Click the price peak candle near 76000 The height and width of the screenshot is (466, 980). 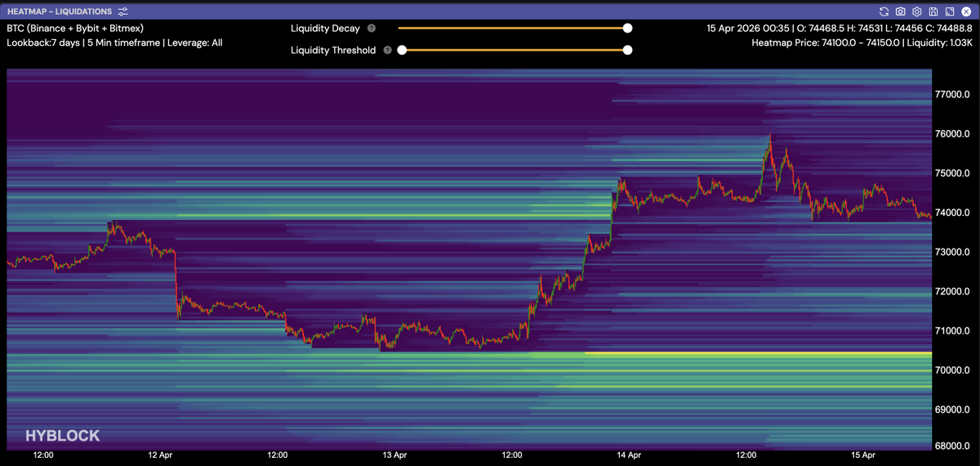pyautogui.click(x=769, y=141)
